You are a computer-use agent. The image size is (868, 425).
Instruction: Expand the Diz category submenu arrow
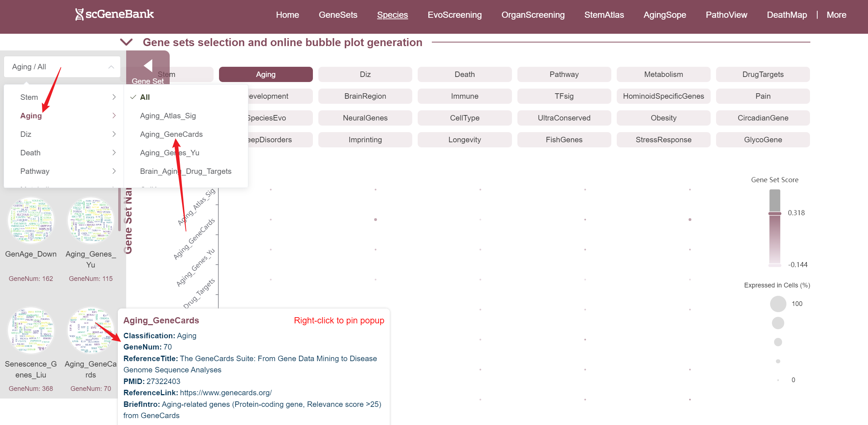click(114, 134)
